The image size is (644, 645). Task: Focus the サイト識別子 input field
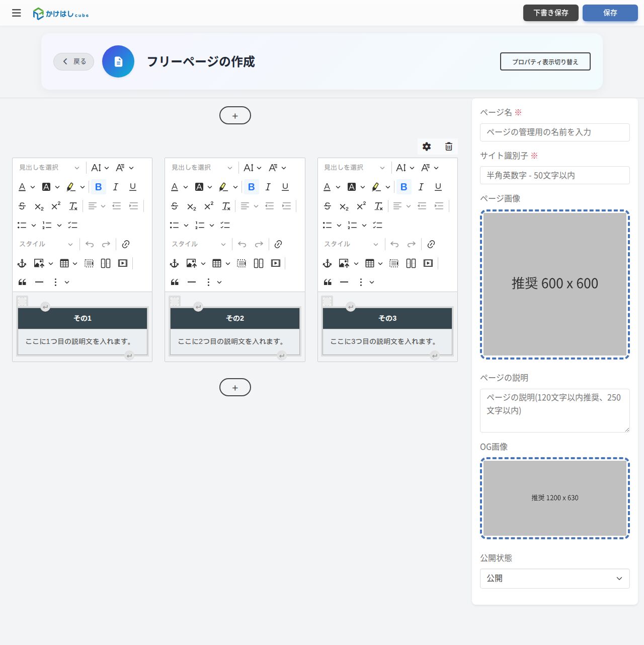555,175
